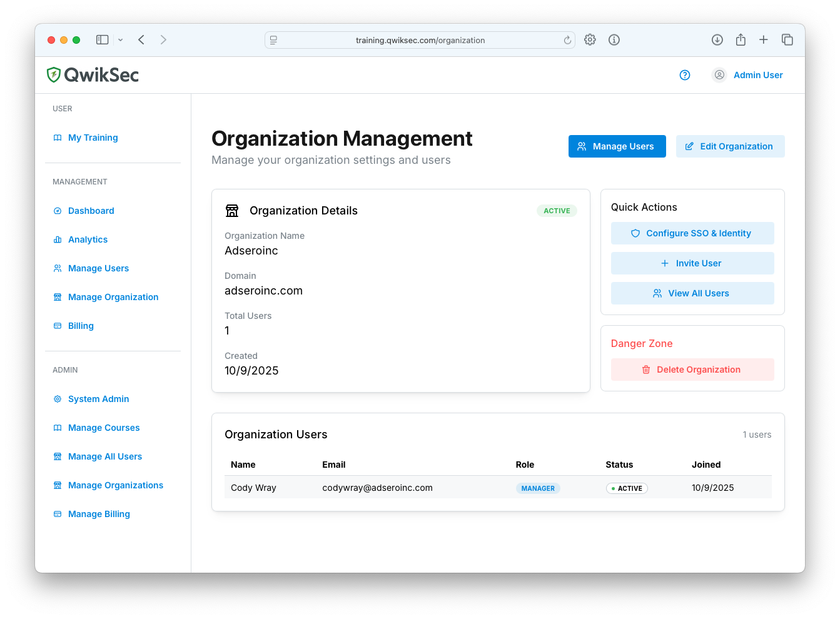
Task: Go to Dashboard page
Action: pos(91,211)
